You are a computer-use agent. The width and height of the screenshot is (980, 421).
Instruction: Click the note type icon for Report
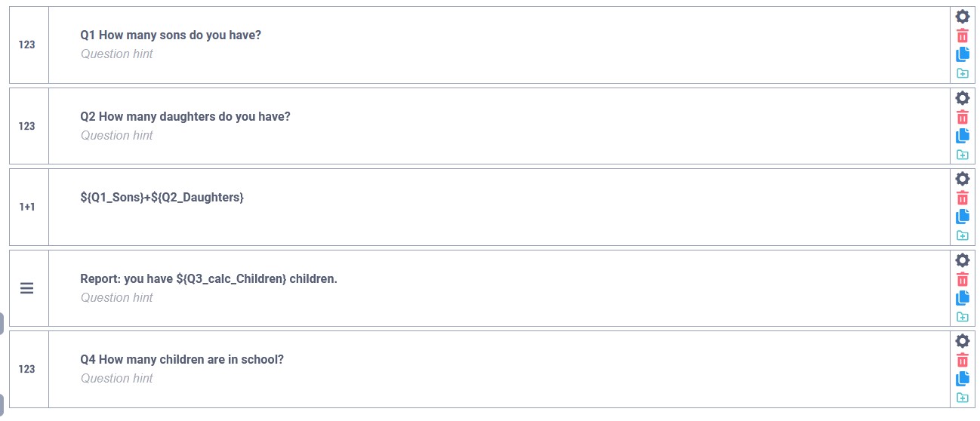tap(27, 288)
